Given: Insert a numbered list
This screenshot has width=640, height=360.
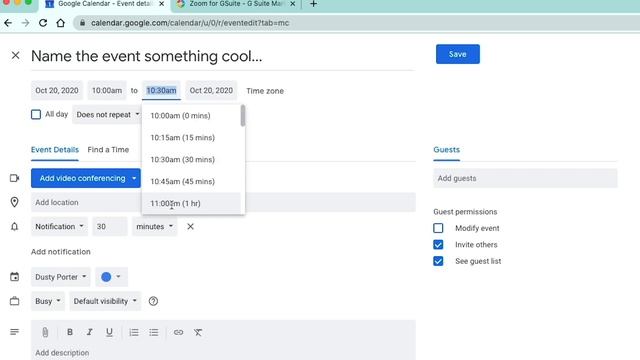Looking at the screenshot, I should point(134,332).
